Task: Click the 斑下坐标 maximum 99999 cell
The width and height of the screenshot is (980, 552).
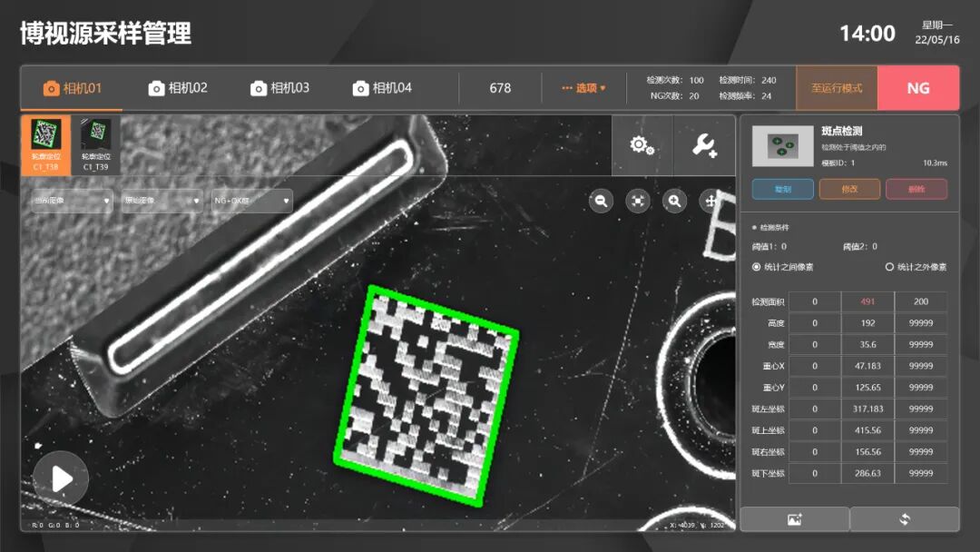Action: tap(921, 473)
